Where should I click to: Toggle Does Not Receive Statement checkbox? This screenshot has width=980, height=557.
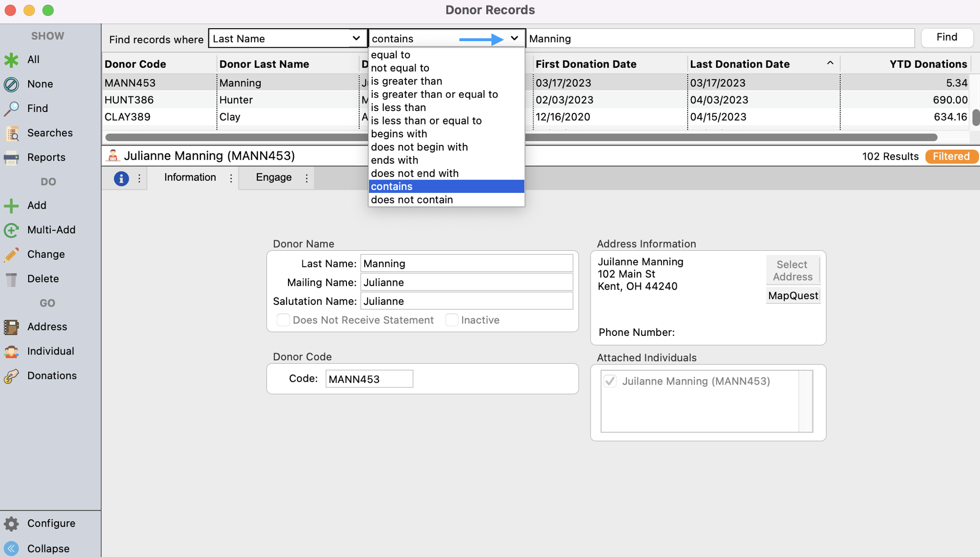(x=283, y=320)
